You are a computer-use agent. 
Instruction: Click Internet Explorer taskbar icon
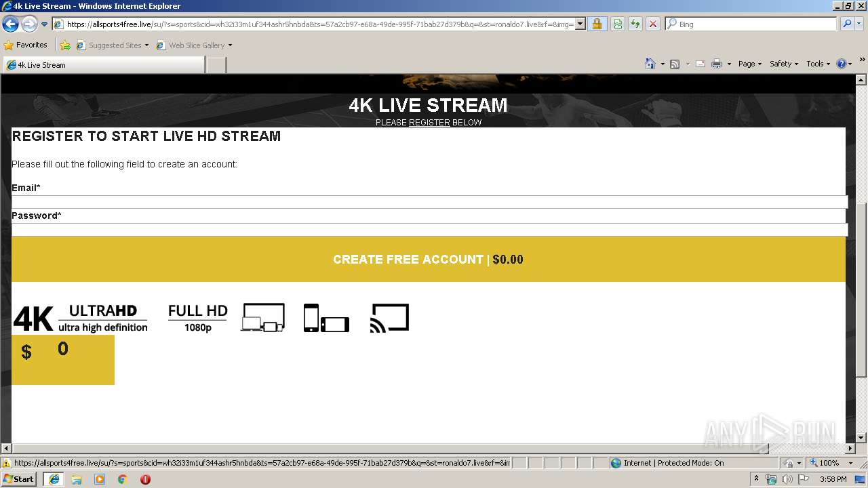coord(54,479)
